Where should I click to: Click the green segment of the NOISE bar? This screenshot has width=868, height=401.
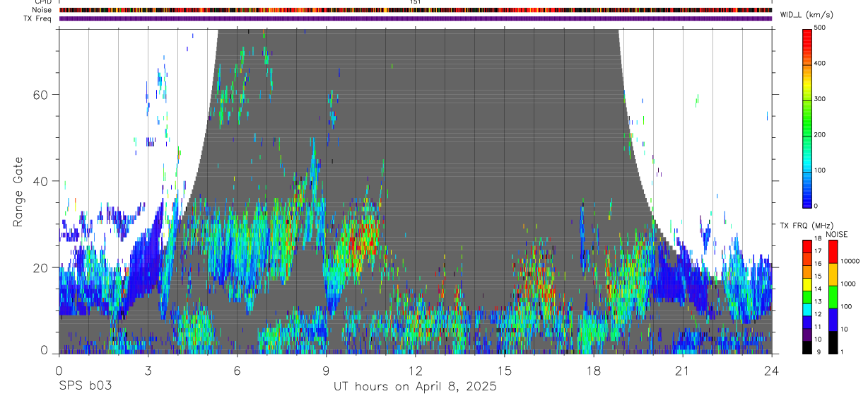pyautogui.click(x=833, y=296)
